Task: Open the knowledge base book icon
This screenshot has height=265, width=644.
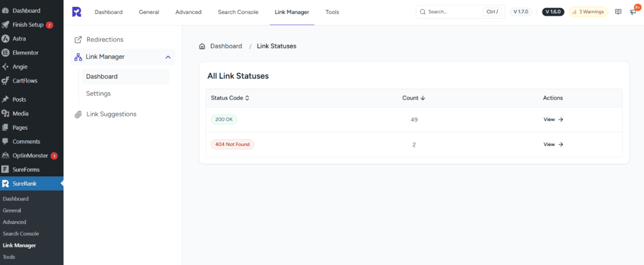Action: pyautogui.click(x=618, y=12)
